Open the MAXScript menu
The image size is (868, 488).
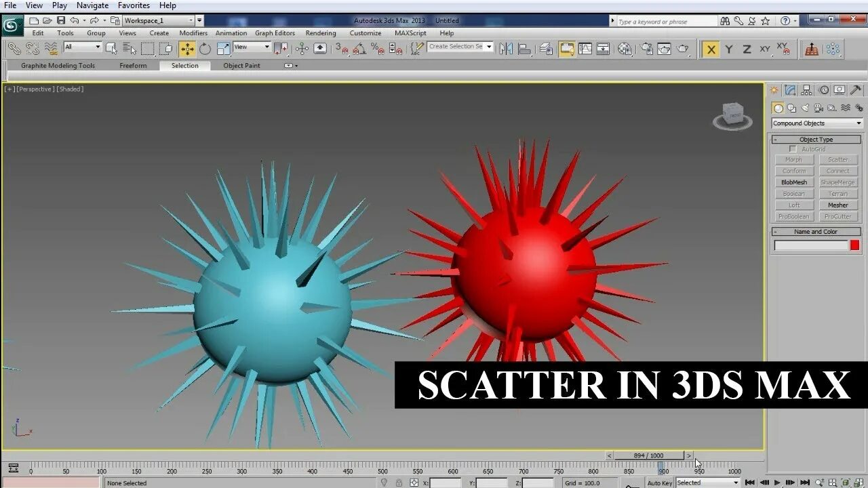click(x=410, y=33)
